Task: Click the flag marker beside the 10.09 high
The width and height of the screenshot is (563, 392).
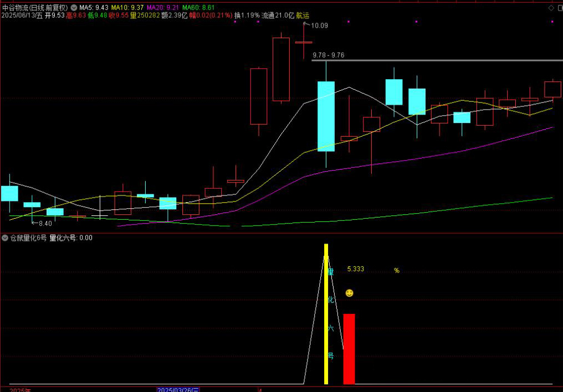Action: (305, 25)
